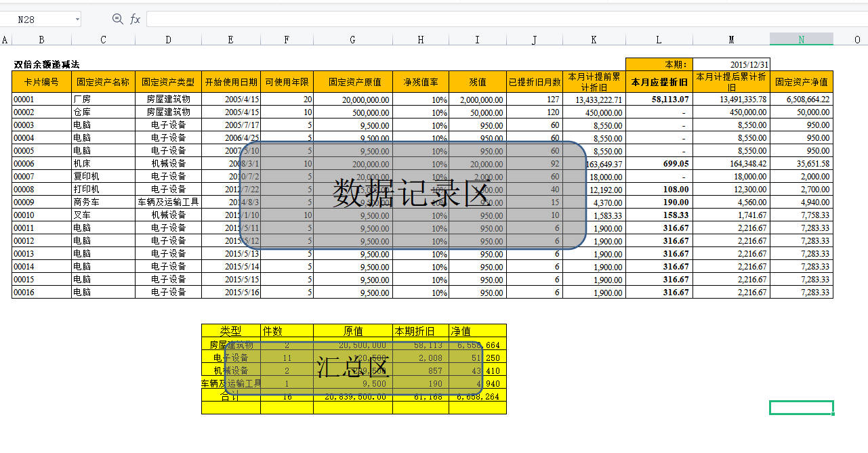Click the magnifier icon beside fx
The height and width of the screenshot is (453, 868).
click(118, 20)
